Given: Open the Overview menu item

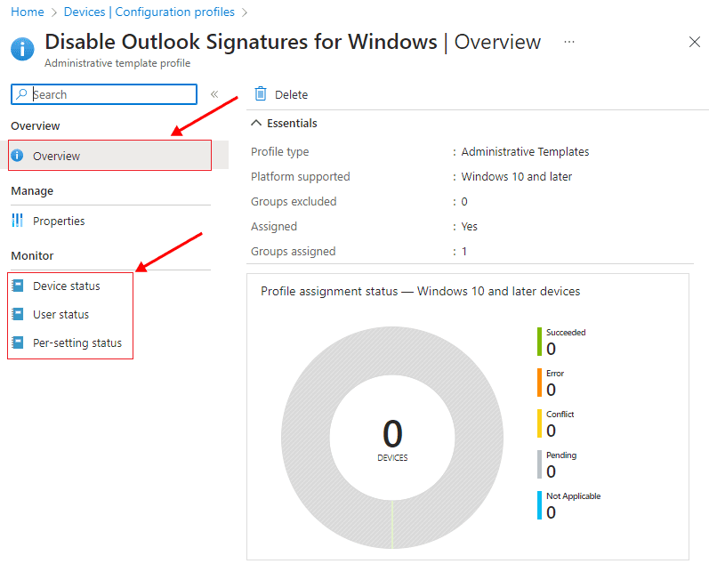Looking at the screenshot, I should [x=56, y=156].
